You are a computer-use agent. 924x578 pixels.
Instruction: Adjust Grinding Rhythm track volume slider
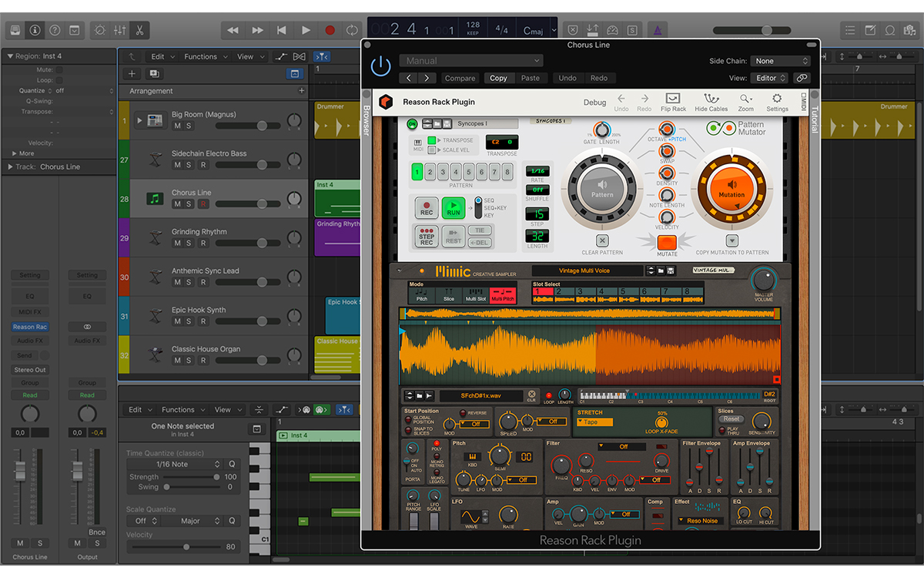248,244
